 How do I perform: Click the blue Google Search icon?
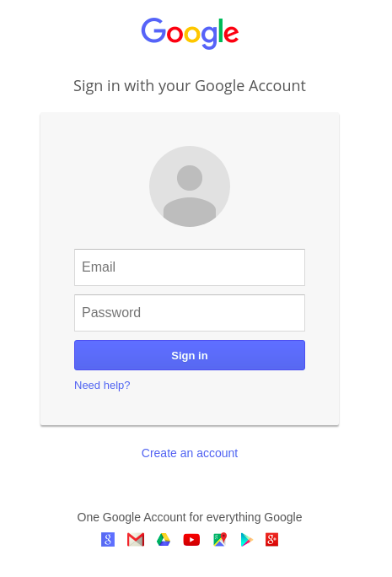coord(108,540)
